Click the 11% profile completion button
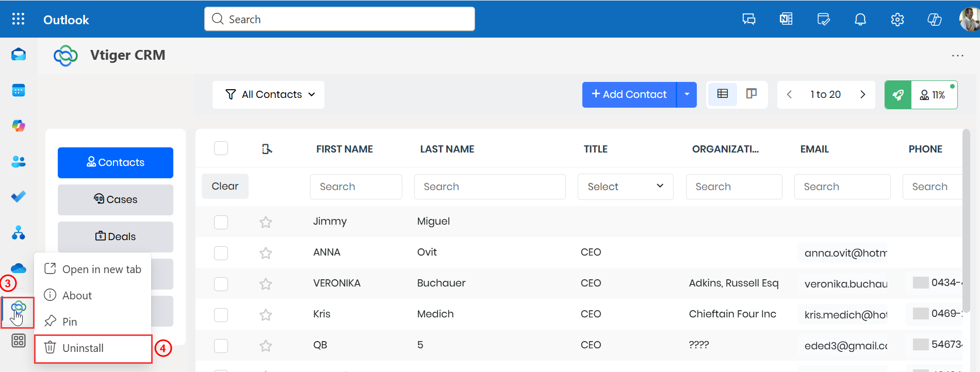980x372 pixels. pyautogui.click(x=934, y=95)
